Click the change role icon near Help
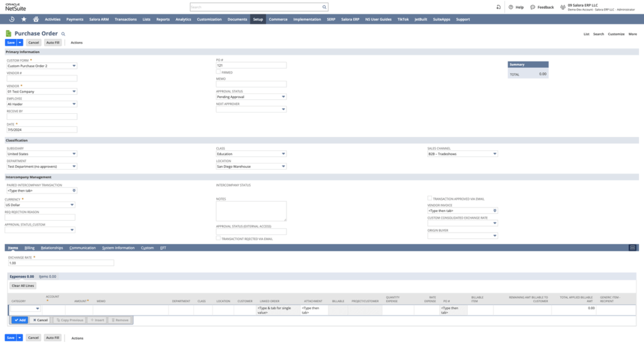The height and width of the screenshot is (362, 644). 498,7
